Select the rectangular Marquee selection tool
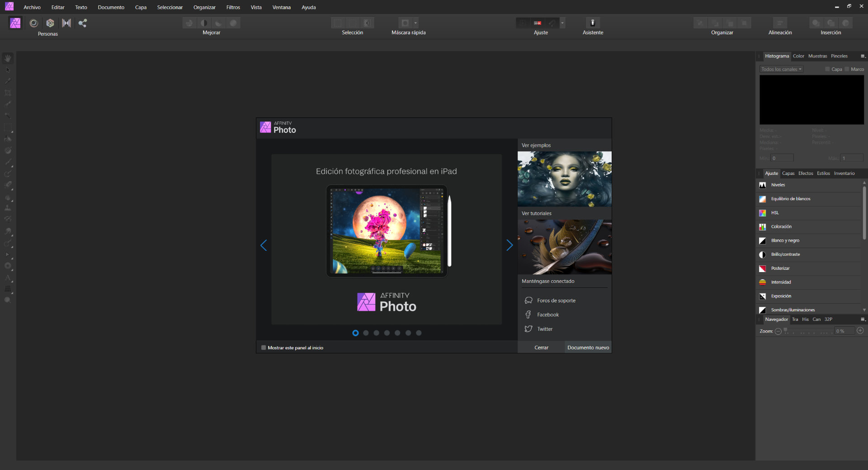This screenshot has height=470, width=868. click(x=8, y=127)
